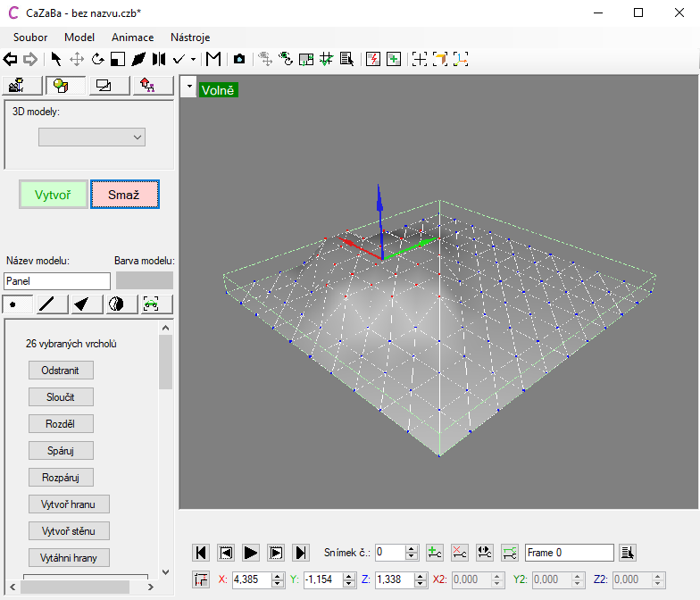Choose the move tool in toolbar

77,59
